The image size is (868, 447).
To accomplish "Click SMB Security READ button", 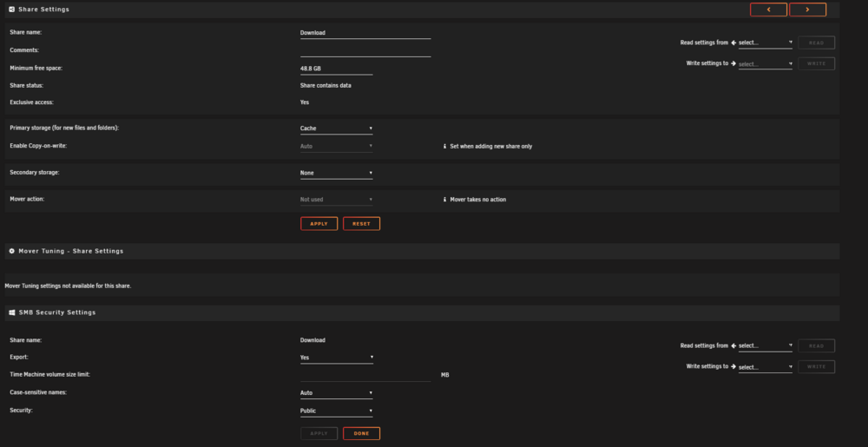I will pyautogui.click(x=817, y=345).
